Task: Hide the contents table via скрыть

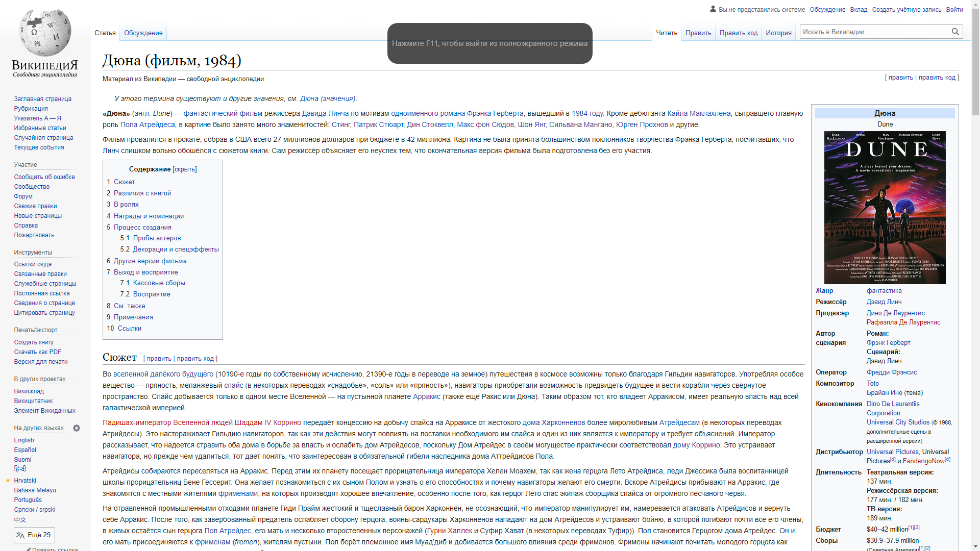Action: pyautogui.click(x=185, y=169)
